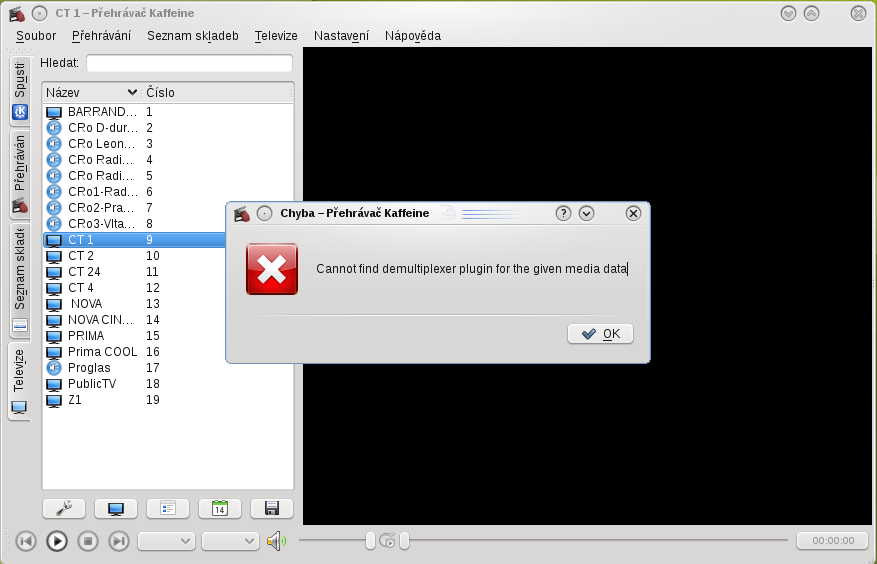This screenshot has width=877, height=564.
Task: Close the Chyba error dialog
Action: pyautogui.click(x=633, y=213)
